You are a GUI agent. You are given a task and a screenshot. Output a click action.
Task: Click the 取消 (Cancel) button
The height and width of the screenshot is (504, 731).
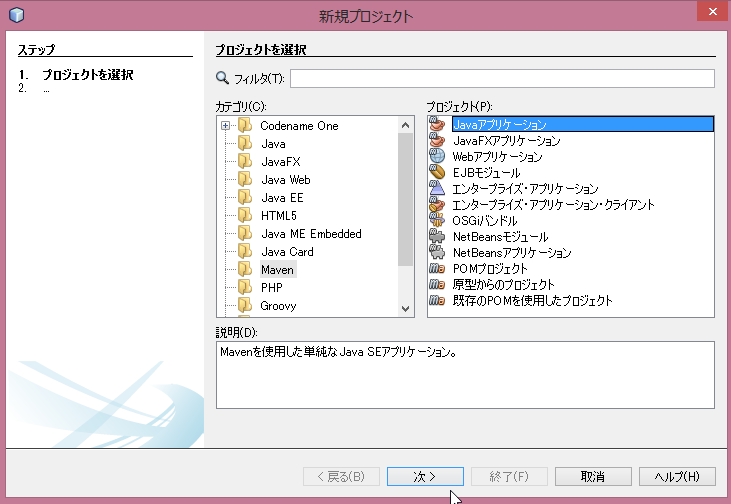(593, 476)
